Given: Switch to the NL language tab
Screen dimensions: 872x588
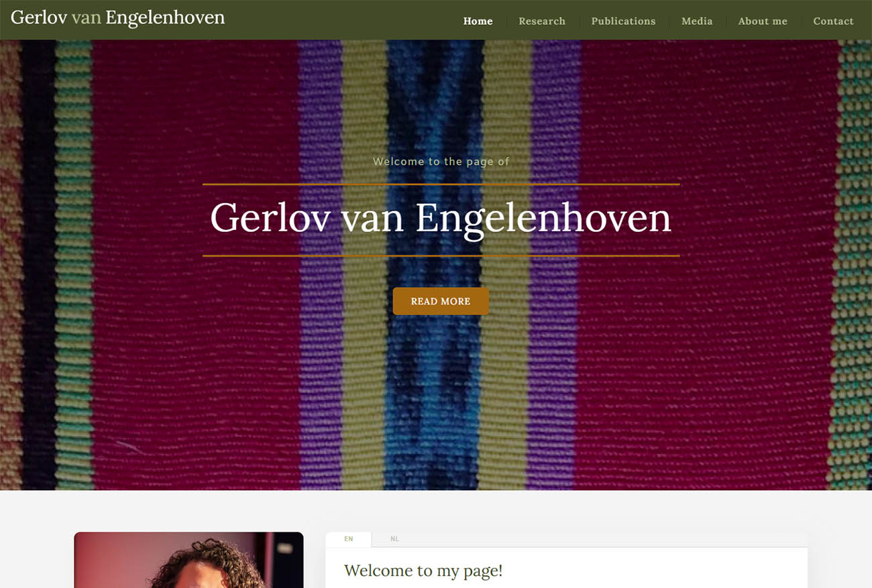Looking at the screenshot, I should [x=394, y=539].
